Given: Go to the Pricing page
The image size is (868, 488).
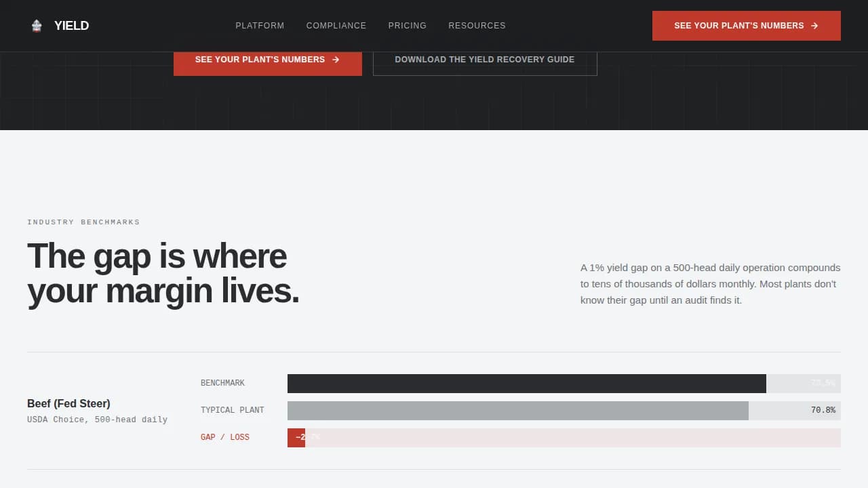Looking at the screenshot, I should (408, 26).
